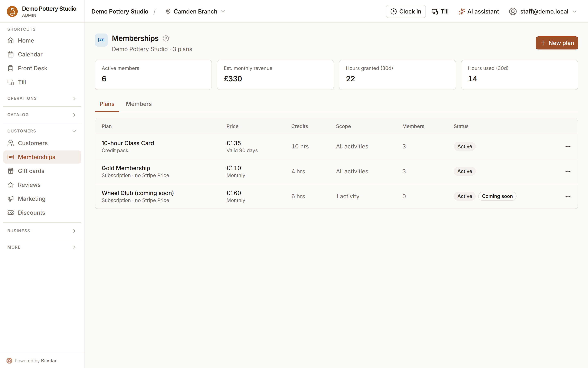Open the Kilndar link in footer
588x368 pixels.
pos(49,360)
